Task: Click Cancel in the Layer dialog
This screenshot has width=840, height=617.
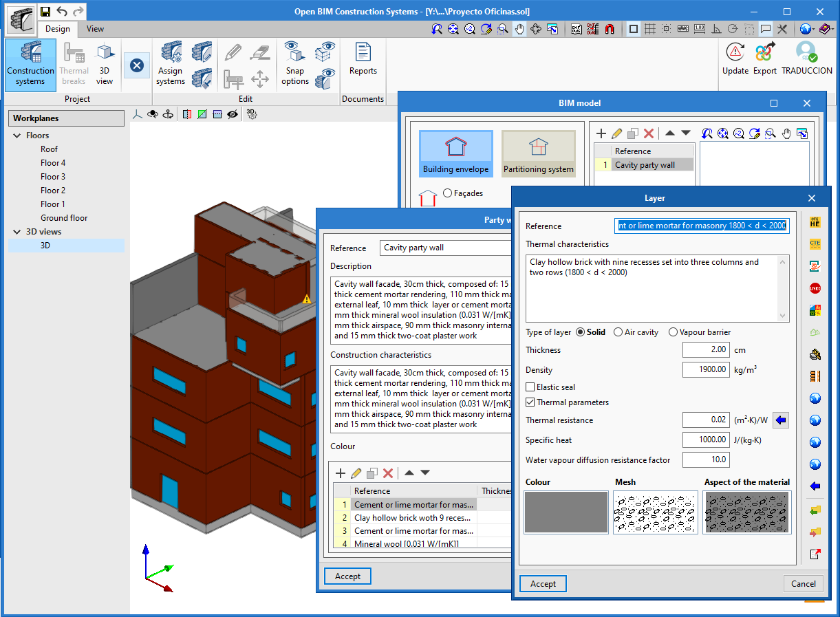Action: (803, 584)
